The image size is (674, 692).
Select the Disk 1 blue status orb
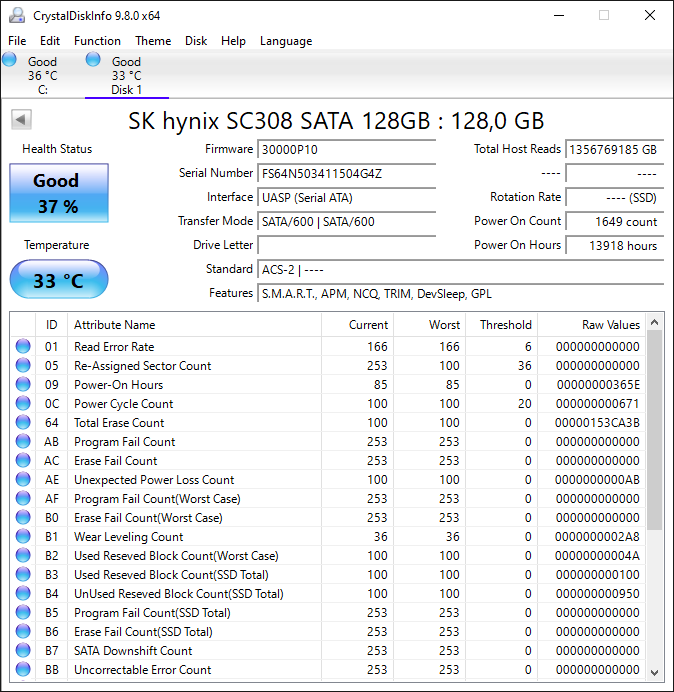pos(93,59)
